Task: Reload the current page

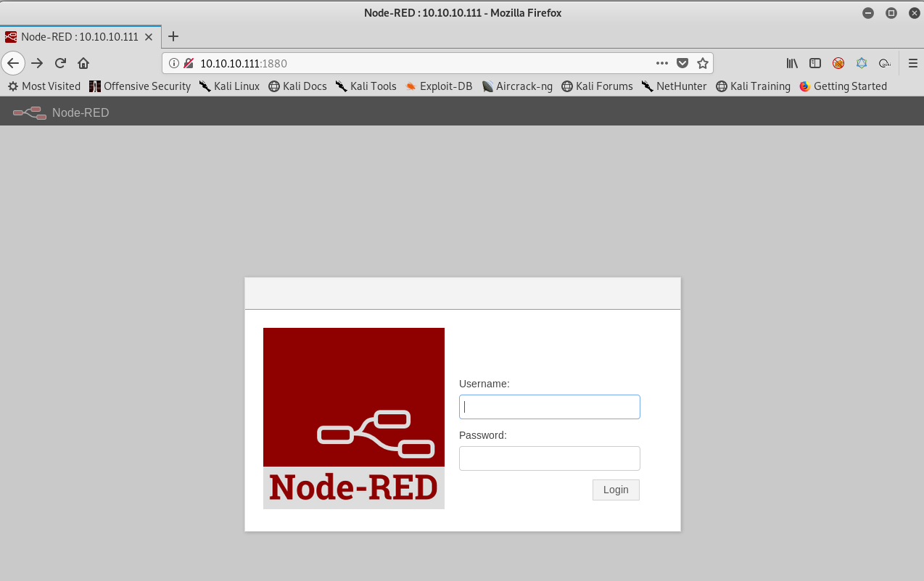Action: (x=61, y=63)
